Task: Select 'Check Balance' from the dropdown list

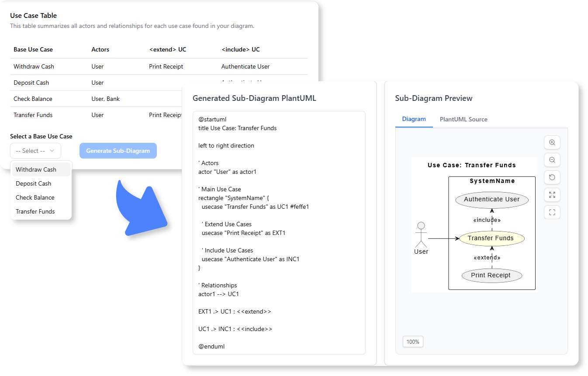Action: pos(35,197)
